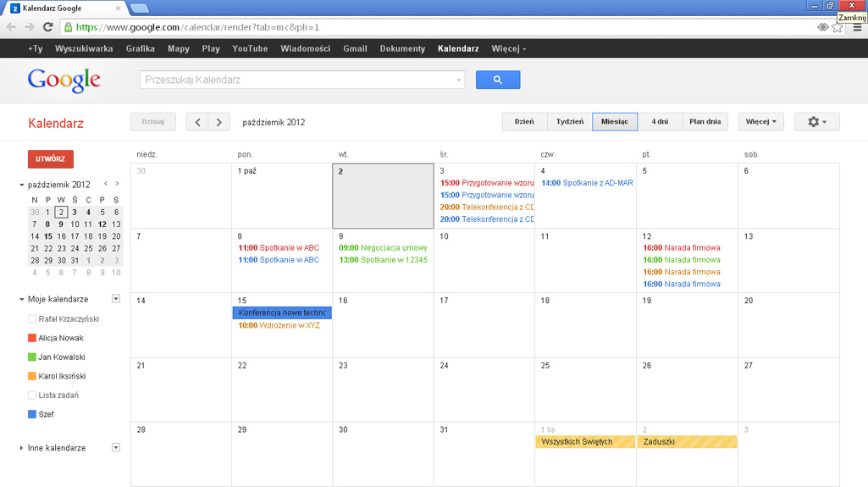Expand the Inne kalendarze section
Screen dimensions: 868x487
click(x=21, y=448)
